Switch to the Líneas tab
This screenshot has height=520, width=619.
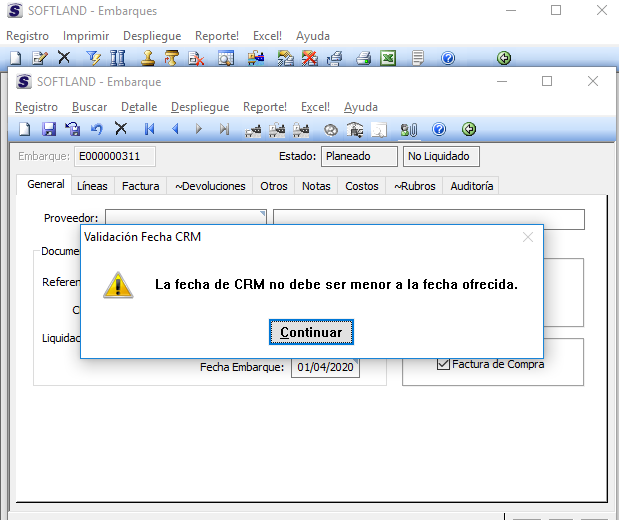(x=92, y=186)
